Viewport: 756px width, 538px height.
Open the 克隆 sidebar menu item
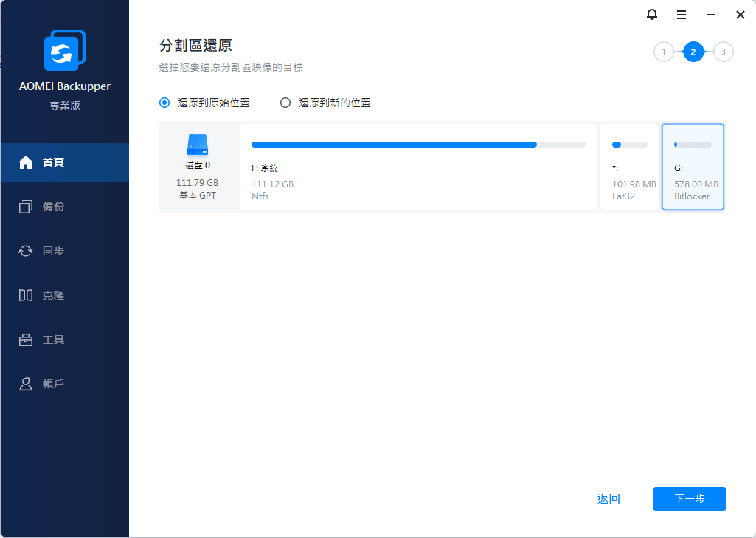point(65,295)
